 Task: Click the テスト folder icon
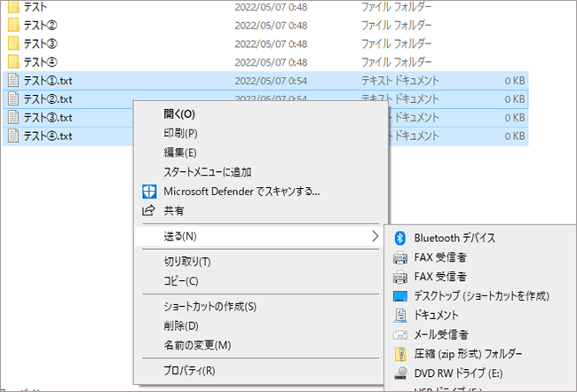pyautogui.click(x=13, y=6)
